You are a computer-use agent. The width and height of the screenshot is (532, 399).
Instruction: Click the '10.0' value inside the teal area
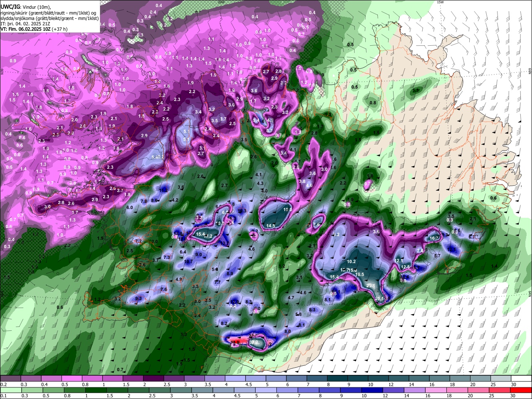coord(287,210)
